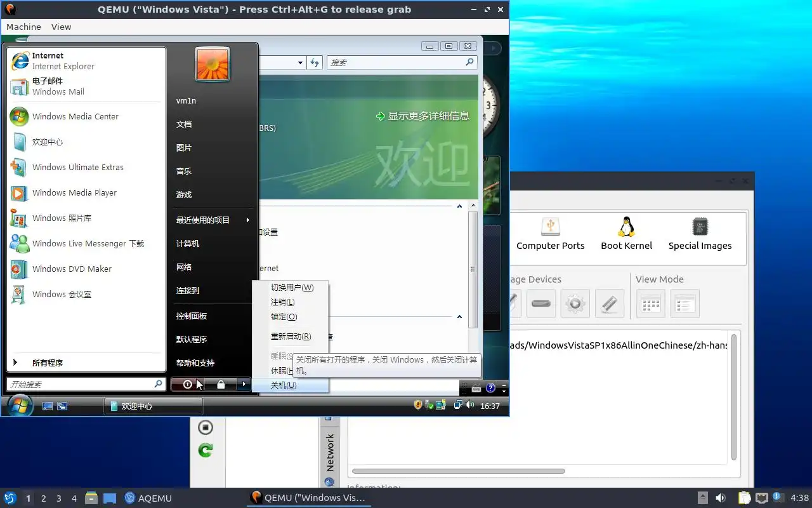812x508 pixels.
Task: Click the 开始搜索 Start search box
Action: (x=86, y=384)
